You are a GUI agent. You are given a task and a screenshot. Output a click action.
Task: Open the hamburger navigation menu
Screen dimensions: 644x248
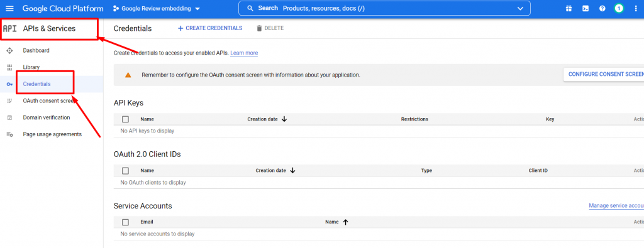click(x=9, y=9)
